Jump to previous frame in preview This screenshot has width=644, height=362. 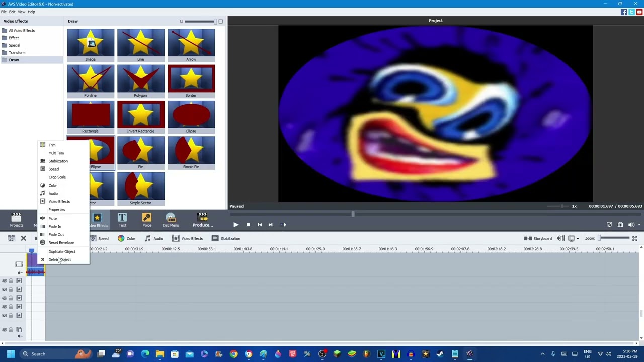click(259, 225)
